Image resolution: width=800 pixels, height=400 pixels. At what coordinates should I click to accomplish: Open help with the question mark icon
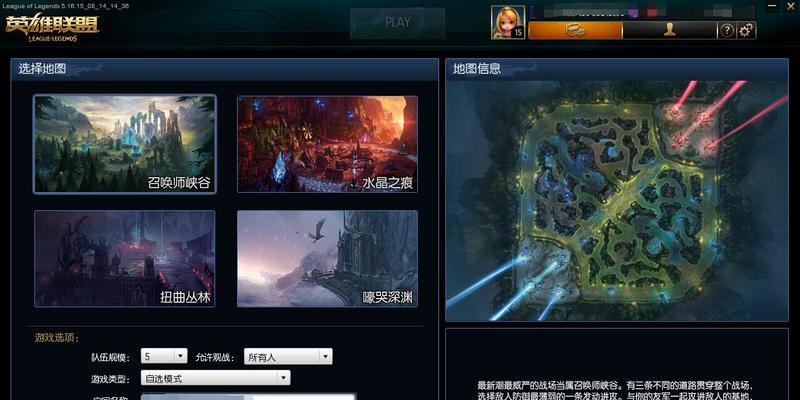(727, 31)
